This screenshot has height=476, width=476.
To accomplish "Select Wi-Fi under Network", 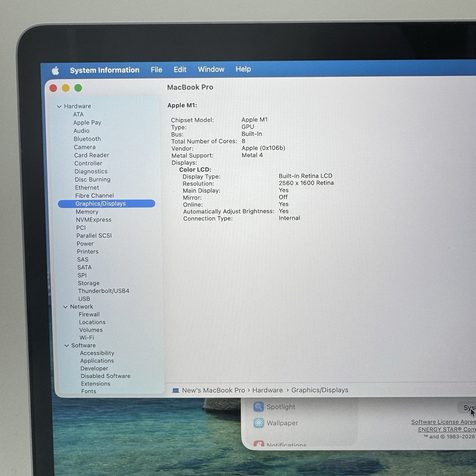I will [x=87, y=338].
